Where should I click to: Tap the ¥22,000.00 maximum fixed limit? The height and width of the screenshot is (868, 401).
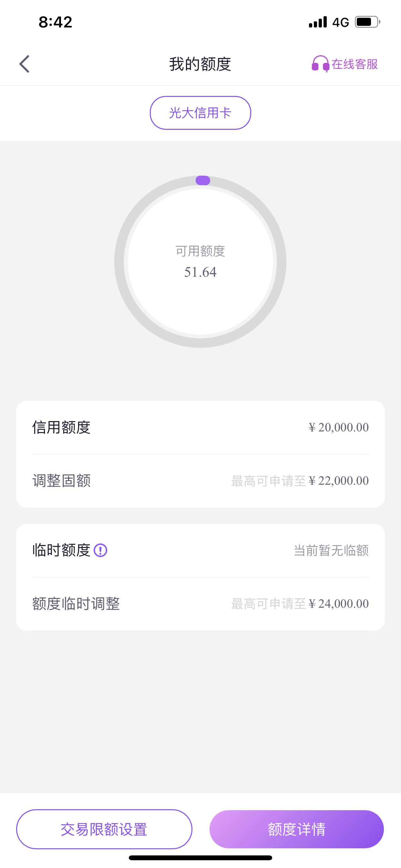[x=339, y=481]
